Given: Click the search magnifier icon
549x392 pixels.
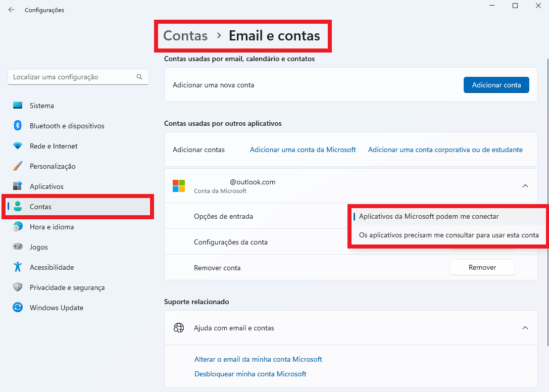Looking at the screenshot, I should [139, 77].
